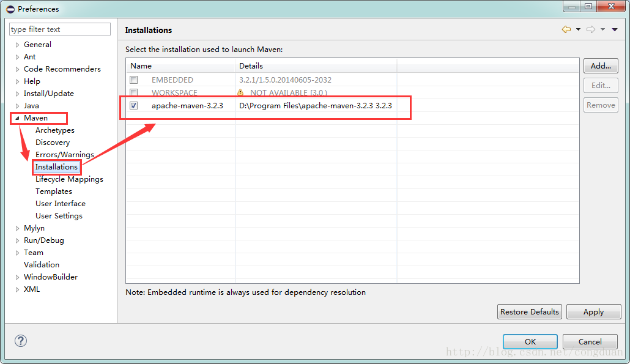Click the Name column header
Screen dimensions: 630x364
click(x=180, y=66)
